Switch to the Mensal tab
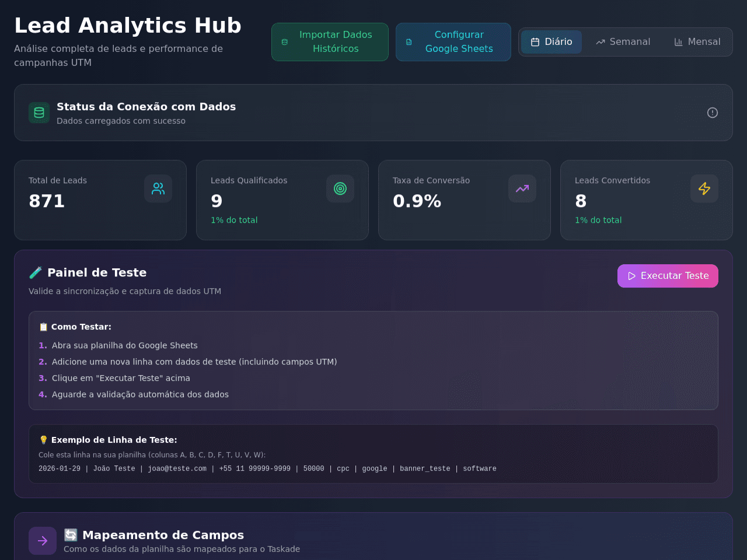 pyautogui.click(x=697, y=42)
